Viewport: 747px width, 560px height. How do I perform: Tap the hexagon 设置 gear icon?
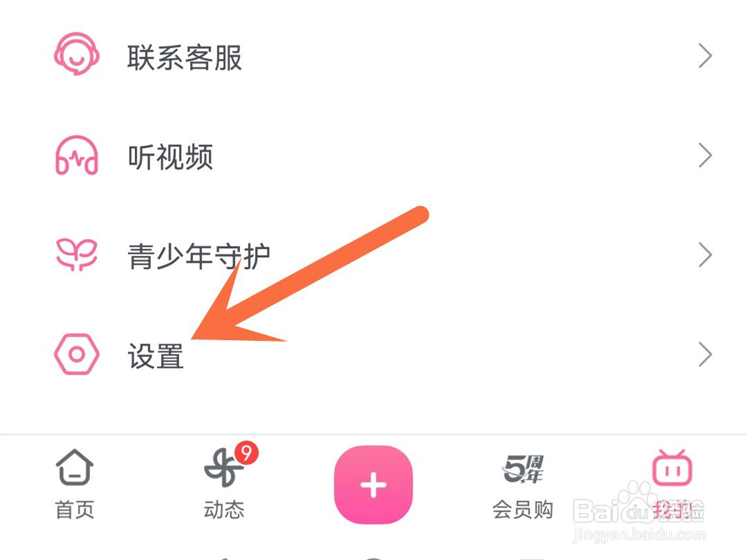click(77, 354)
